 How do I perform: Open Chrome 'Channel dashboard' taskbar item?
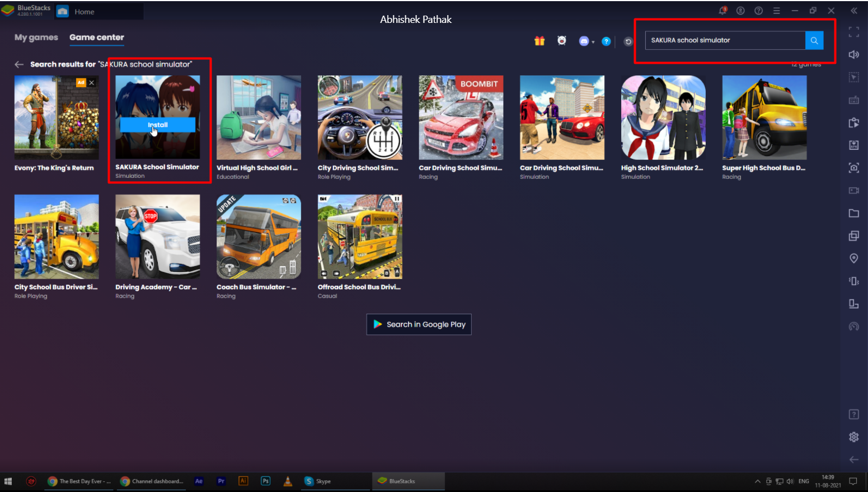pyautogui.click(x=152, y=481)
